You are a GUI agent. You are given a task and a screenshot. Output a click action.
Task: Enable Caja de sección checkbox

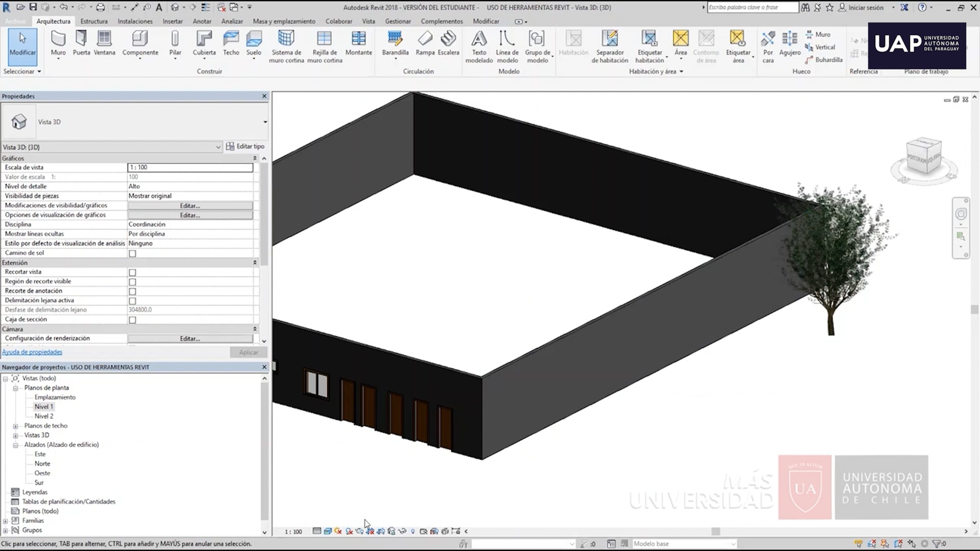132,320
